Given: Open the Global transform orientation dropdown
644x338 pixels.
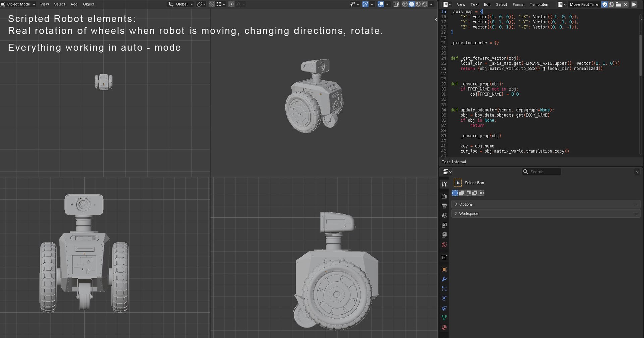Looking at the screenshot, I should tap(181, 4).
